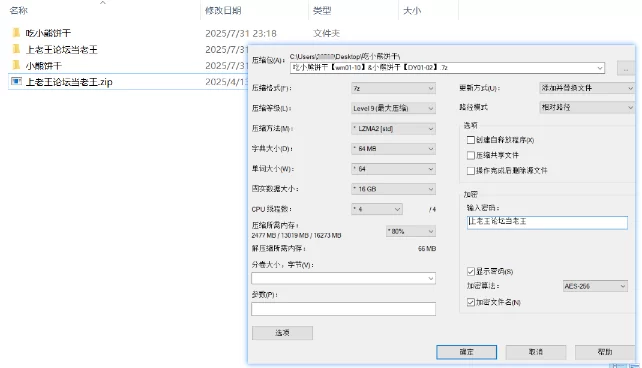
Task: Click the 确定 button
Action: (466, 352)
